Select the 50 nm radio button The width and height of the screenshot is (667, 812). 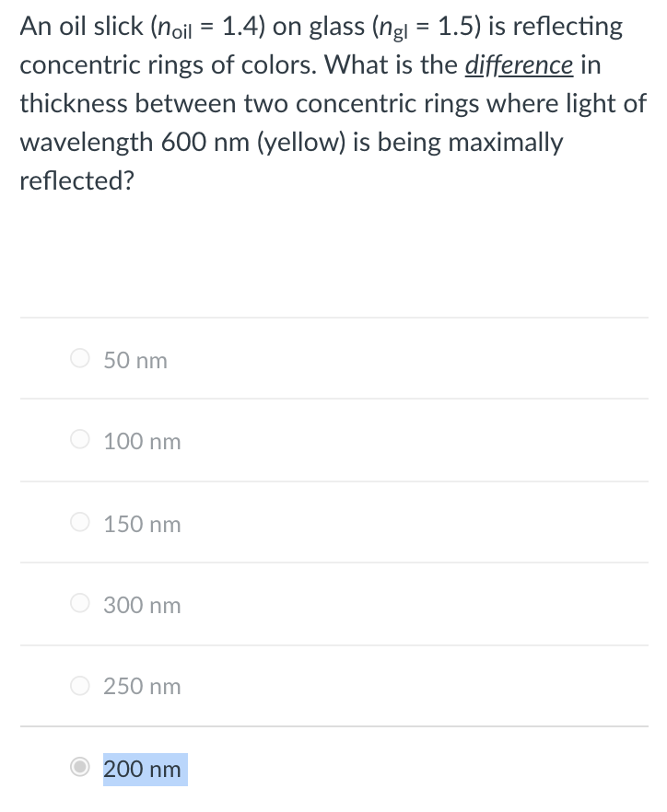(x=80, y=358)
